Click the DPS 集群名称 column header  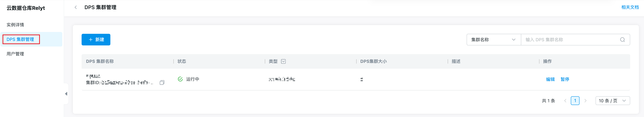[x=100, y=61]
